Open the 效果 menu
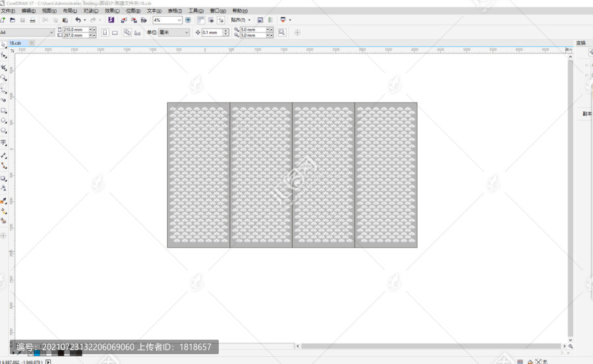The width and height of the screenshot is (593, 364). (x=112, y=11)
